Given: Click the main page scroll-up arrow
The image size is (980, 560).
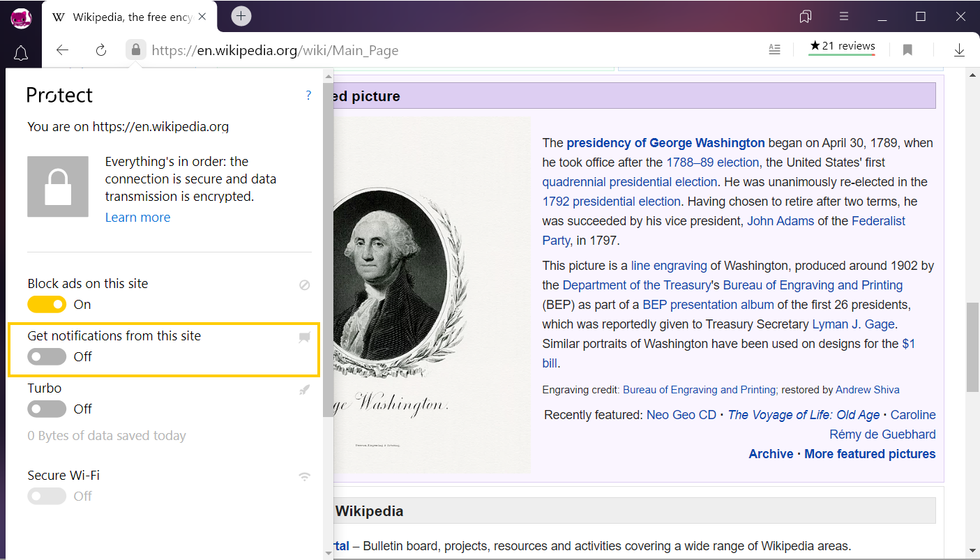Looking at the screenshot, I should (x=973, y=74).
